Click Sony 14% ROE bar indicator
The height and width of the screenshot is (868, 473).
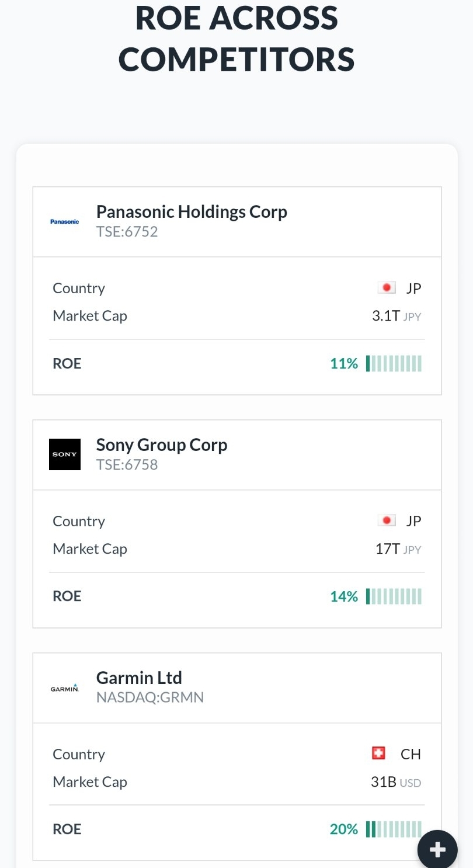pyautogui.click(x=394, y=596)
